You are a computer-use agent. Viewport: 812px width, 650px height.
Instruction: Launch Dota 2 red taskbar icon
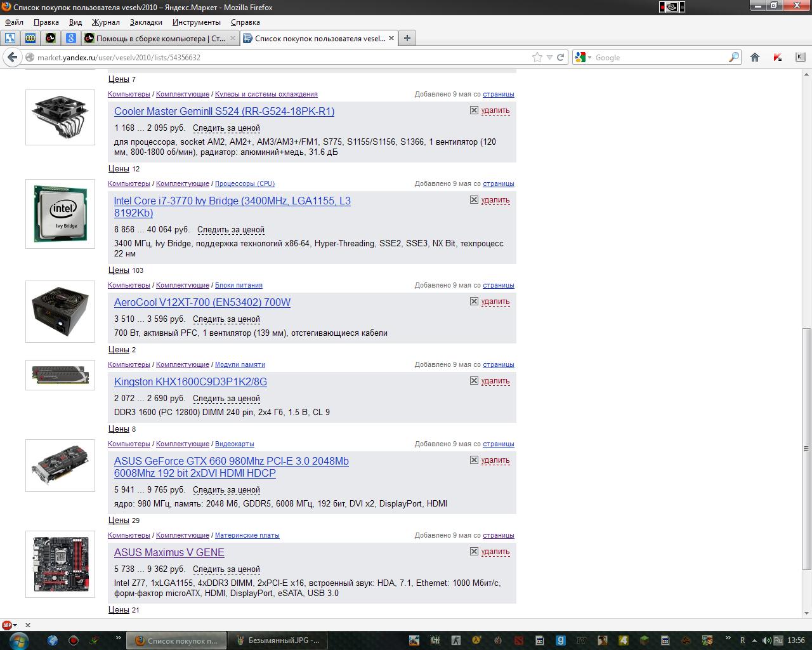518,640
